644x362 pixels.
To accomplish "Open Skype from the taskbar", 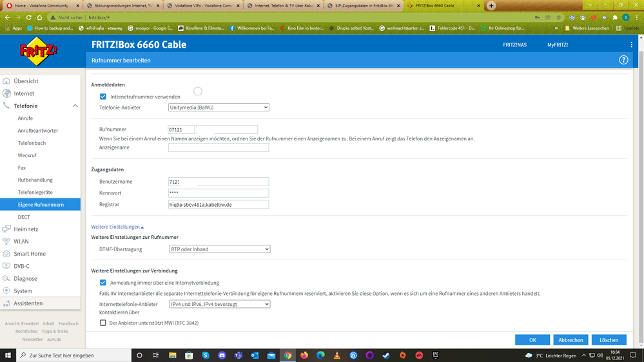I will (206, 356).
